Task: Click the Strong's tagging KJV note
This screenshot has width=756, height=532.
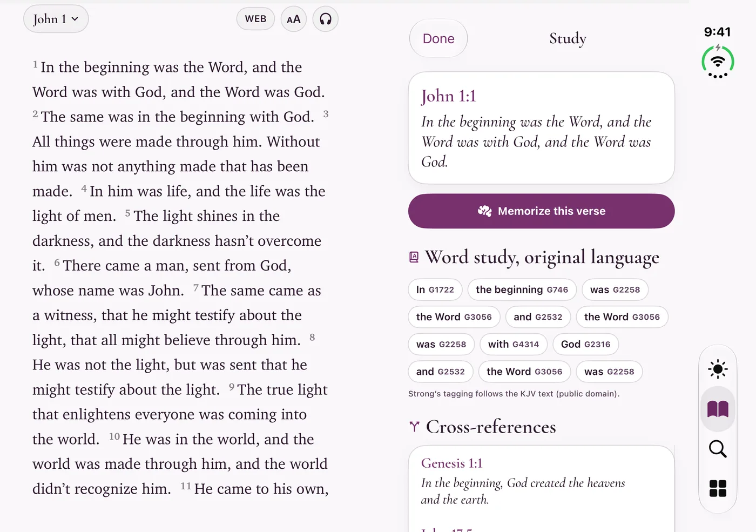Action: (x=514, y=394)
